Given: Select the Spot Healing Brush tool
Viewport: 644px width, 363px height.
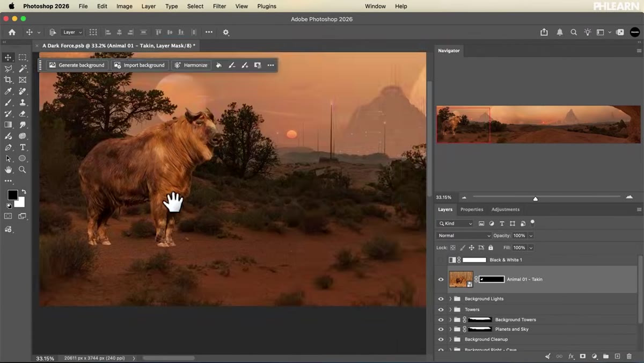Looking at the screenshot, I should coord(23,91).
